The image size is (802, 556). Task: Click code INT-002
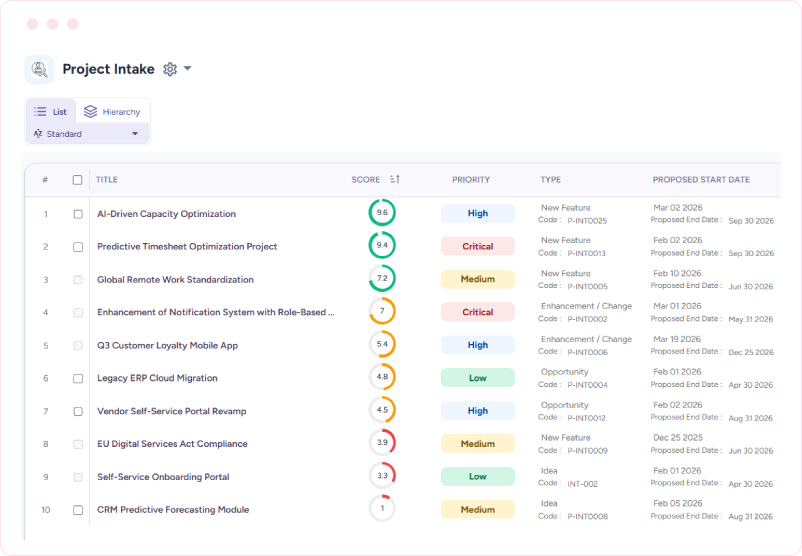point(582,484)
